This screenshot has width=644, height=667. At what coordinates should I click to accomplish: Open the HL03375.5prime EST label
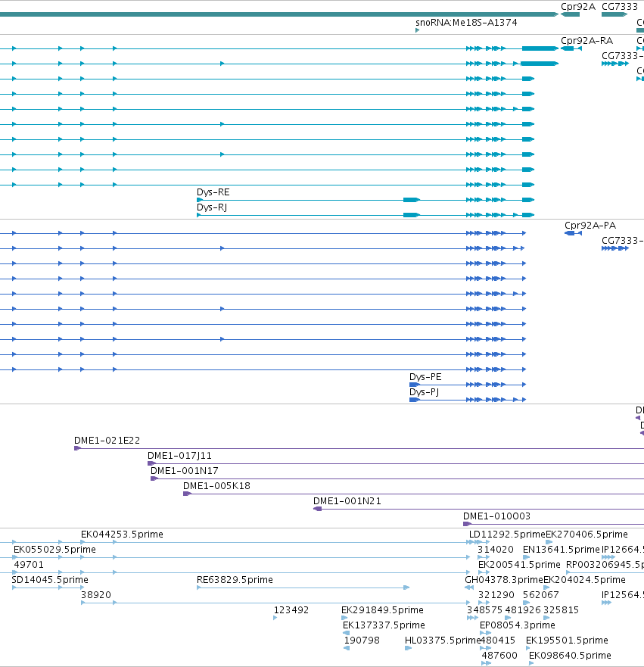(x=442, y=641)
